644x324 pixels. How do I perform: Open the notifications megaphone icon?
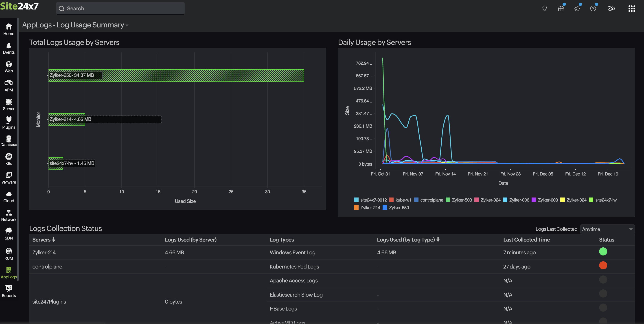pyautogui.click(x=577, y=8)
